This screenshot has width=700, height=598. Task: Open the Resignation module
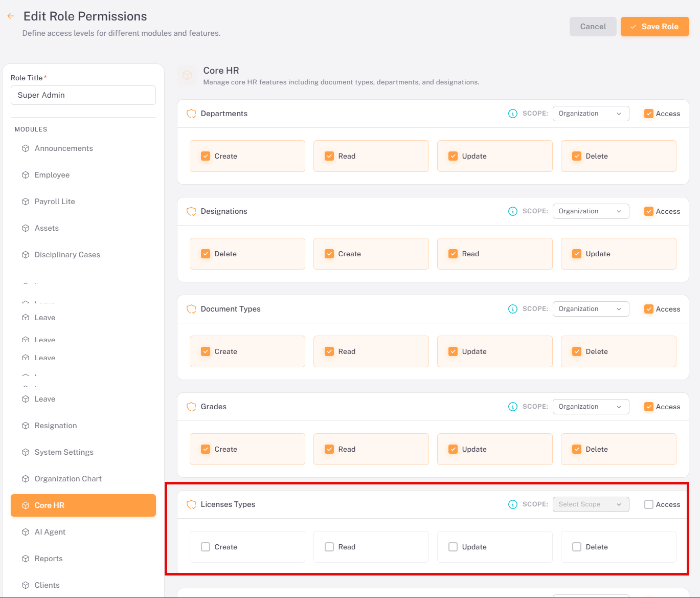[83, 426]
